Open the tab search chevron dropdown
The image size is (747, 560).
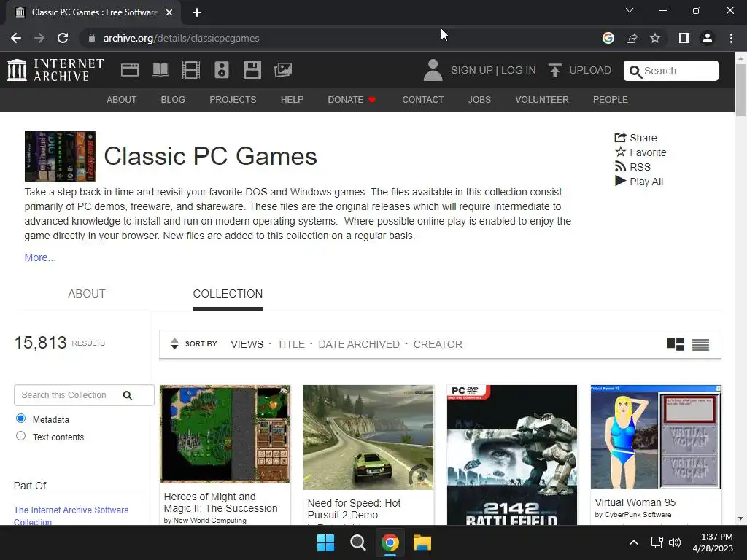630,10
